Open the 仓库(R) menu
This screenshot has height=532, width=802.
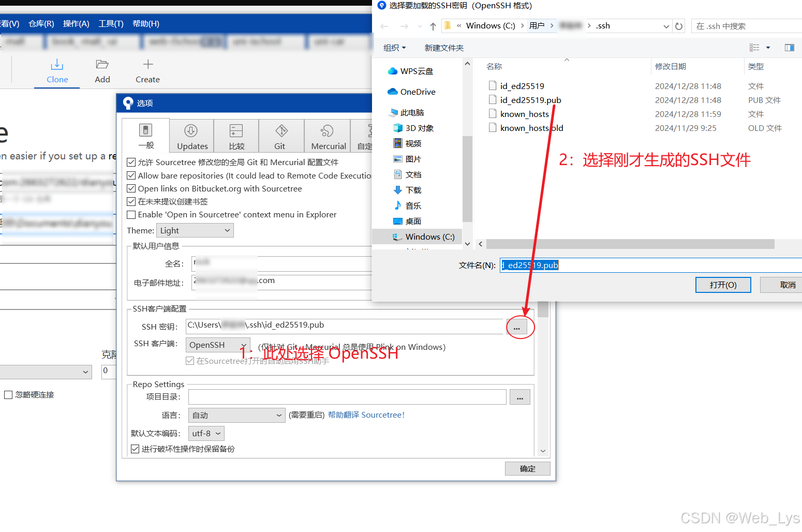pyautogui.click(x=41, y=24)
